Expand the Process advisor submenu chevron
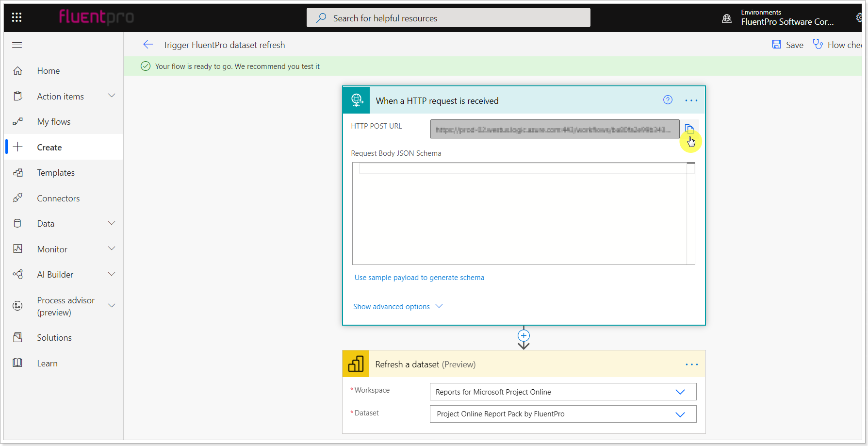868x446 pixels. point(112,306)
